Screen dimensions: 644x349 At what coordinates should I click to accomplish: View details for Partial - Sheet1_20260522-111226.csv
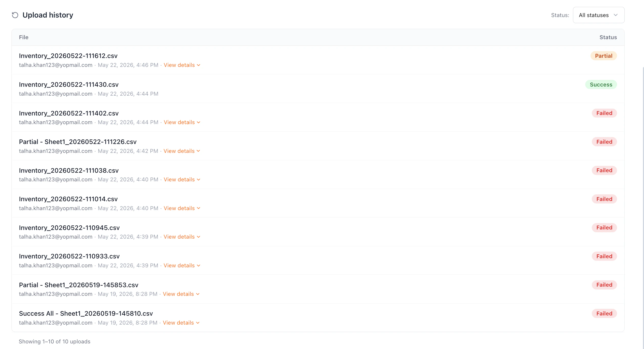click(182, 151)
